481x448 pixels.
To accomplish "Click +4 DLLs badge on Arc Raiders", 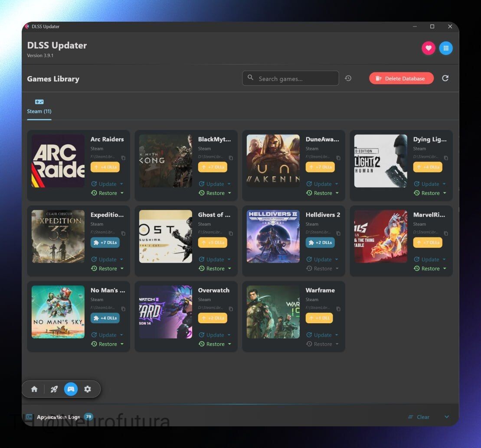I will (x=105, y=167).
